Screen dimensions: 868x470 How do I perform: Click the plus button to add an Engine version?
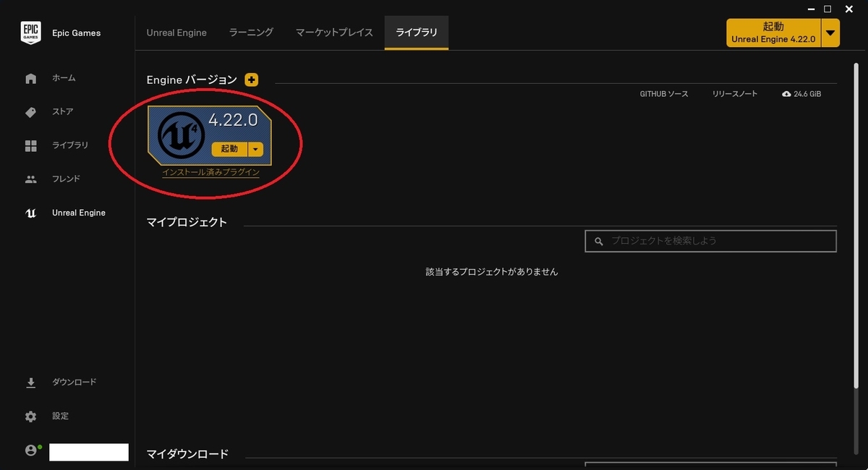251,80
